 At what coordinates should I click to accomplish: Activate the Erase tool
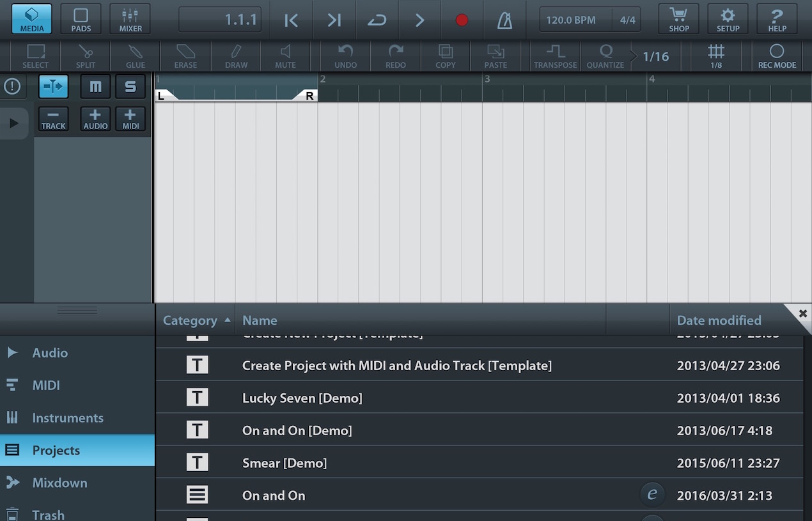pos(185,56)
